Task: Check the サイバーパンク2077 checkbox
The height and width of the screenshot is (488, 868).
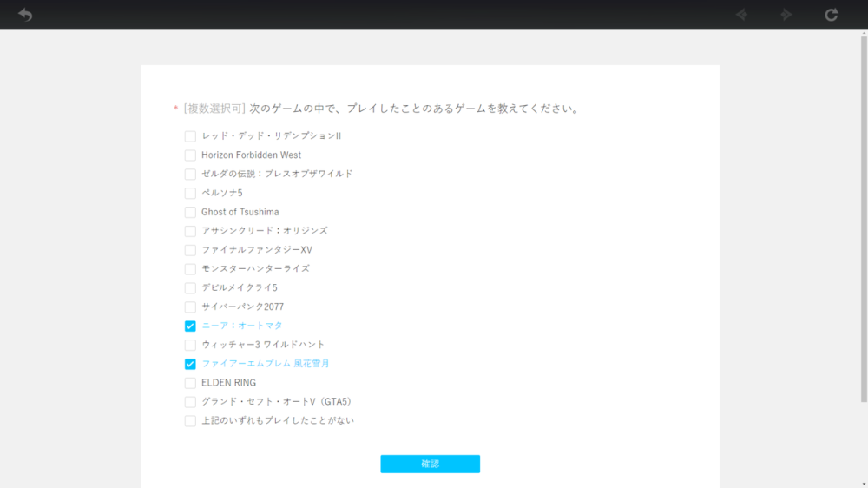Action: click(190, 307)
